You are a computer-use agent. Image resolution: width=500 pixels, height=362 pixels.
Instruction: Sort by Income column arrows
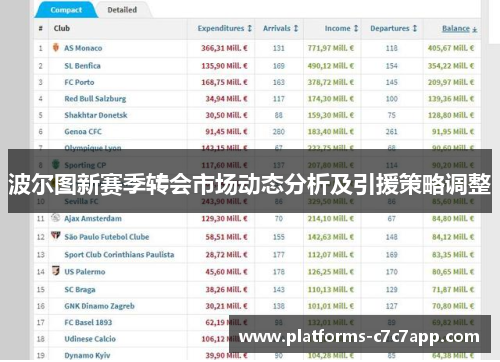356,28
